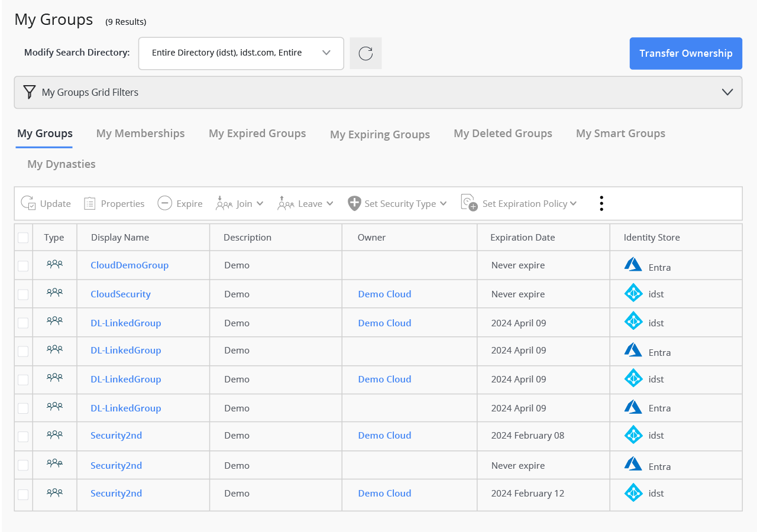Go to the My Dynasties tab
757x532 pixels.
pos(62,164)
